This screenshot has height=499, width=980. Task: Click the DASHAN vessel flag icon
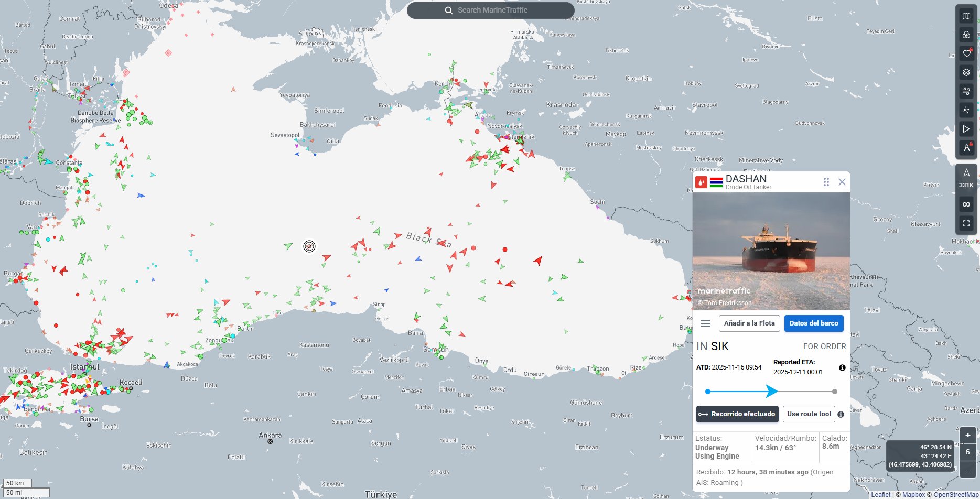click(x=716, y=182)
